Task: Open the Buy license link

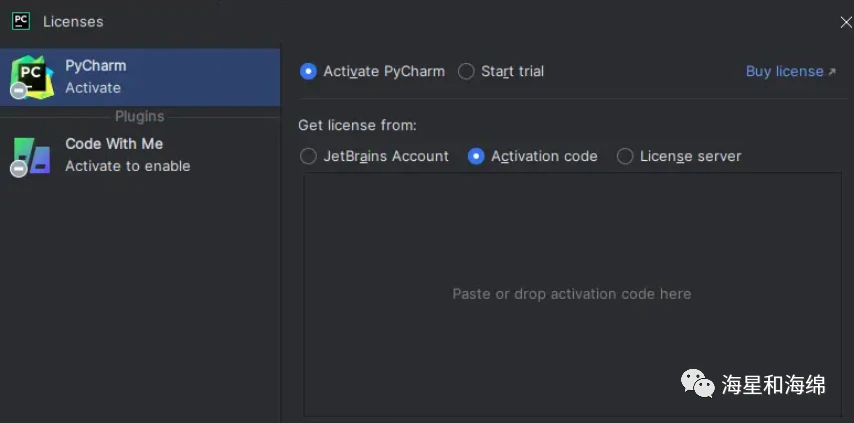Action: point(784,71)
